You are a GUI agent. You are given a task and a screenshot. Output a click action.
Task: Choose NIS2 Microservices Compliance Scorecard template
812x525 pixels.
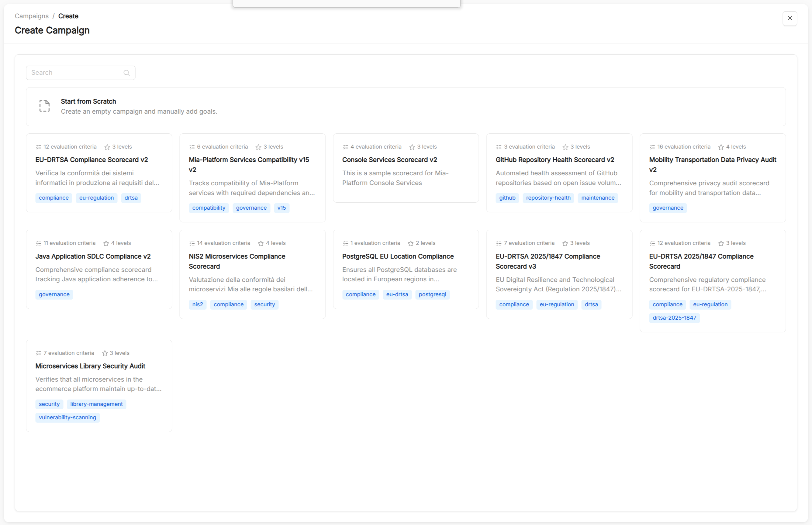[x=252, y=274]
